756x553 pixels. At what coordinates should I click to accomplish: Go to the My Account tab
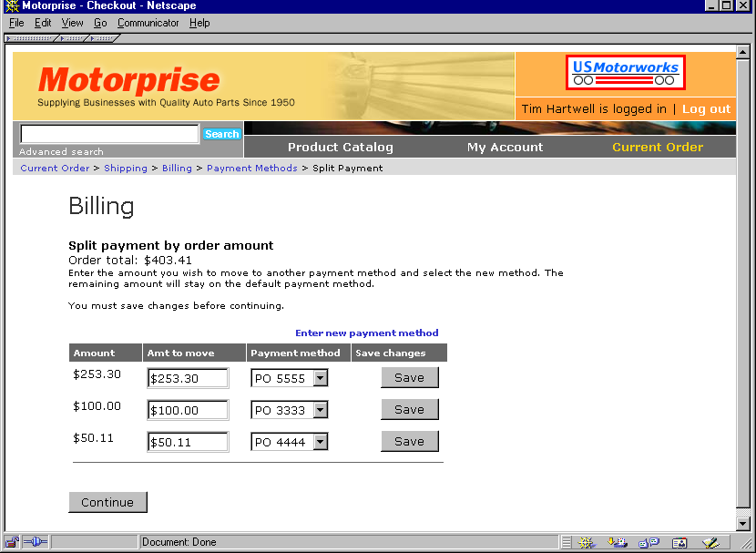(x=505, y=147)
